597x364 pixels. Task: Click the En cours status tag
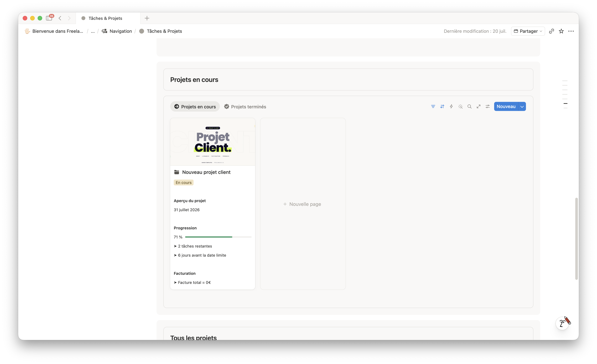[x=183, y=183]
